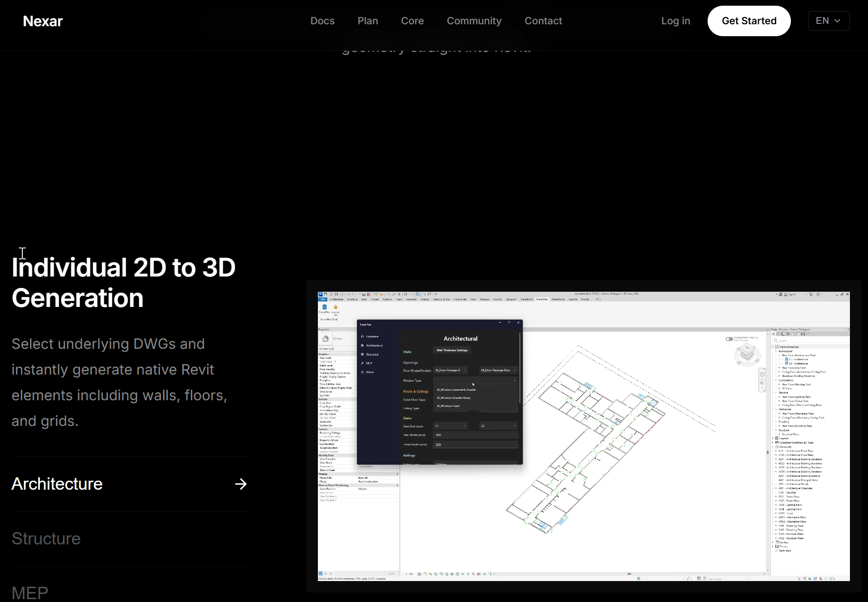Click the NexarPlan ribbon icon in Revit

click(325, 307)
